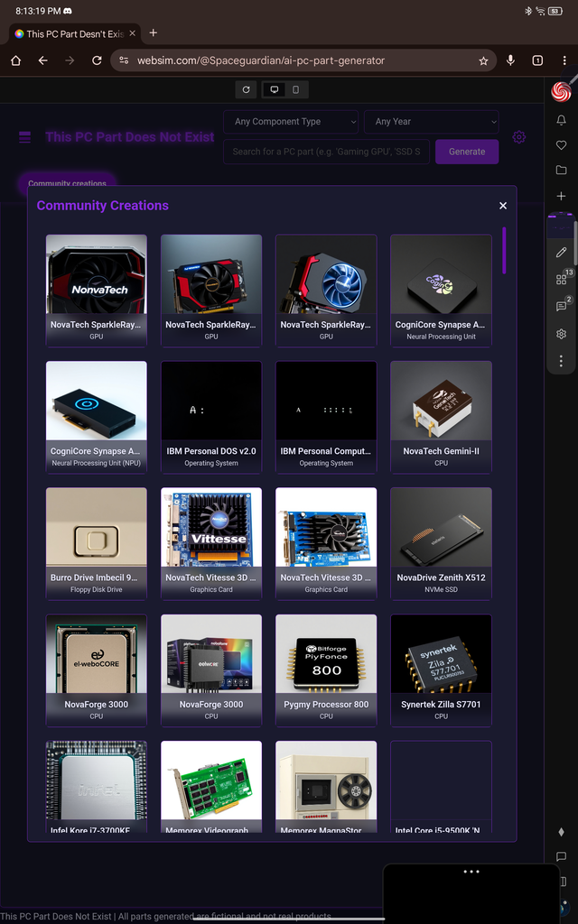Click the heart icon in the sidebar
Image resolution: width=578 pixels, height=924 pixels.
[561, 145]
